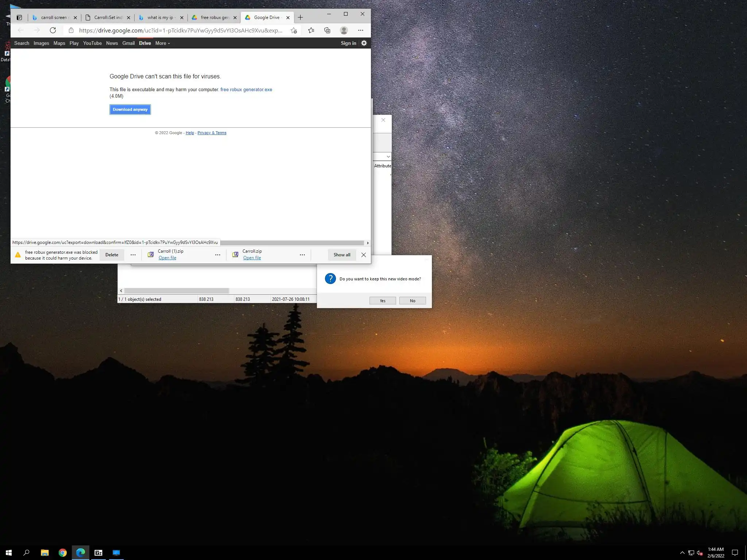Show hidden system tray icons
Screen dimensions: 747x560
tap(682, 553)
